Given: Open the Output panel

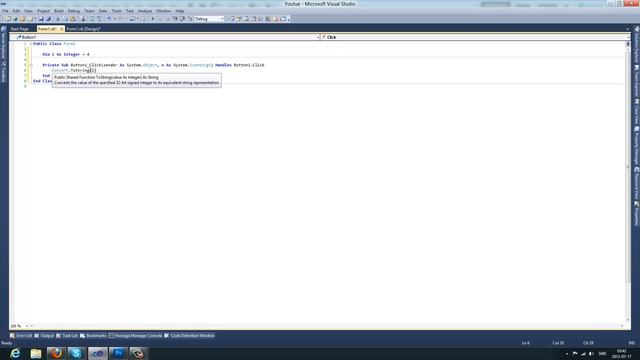Looking at the screenshot, I should (x=44, y=336).
